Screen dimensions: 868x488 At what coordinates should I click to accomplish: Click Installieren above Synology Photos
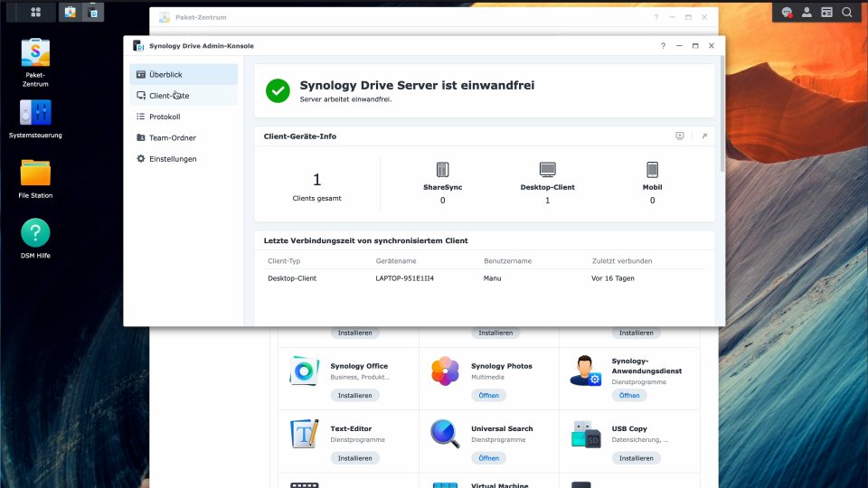(495, 333)
